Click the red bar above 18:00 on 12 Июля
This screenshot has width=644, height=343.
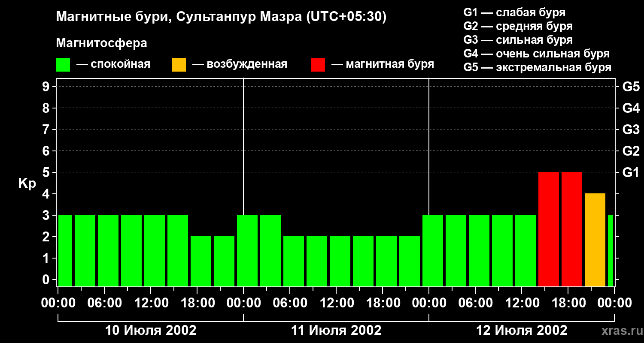(572, 229)
